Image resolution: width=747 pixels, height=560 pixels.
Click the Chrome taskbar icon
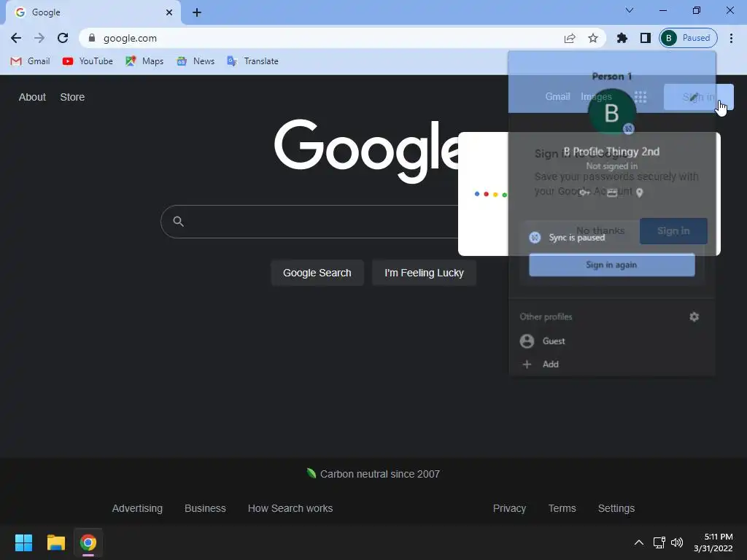tap(88, 542)
